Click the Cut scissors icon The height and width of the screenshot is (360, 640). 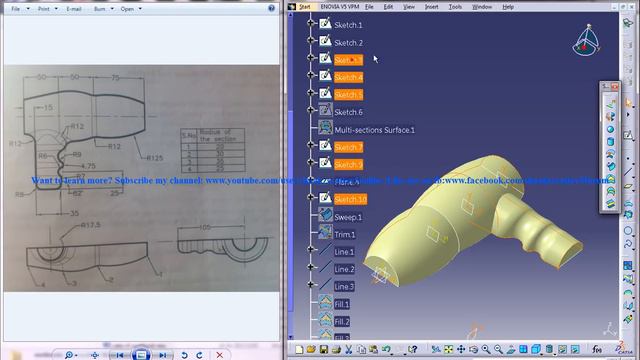(x=349, y=349)
